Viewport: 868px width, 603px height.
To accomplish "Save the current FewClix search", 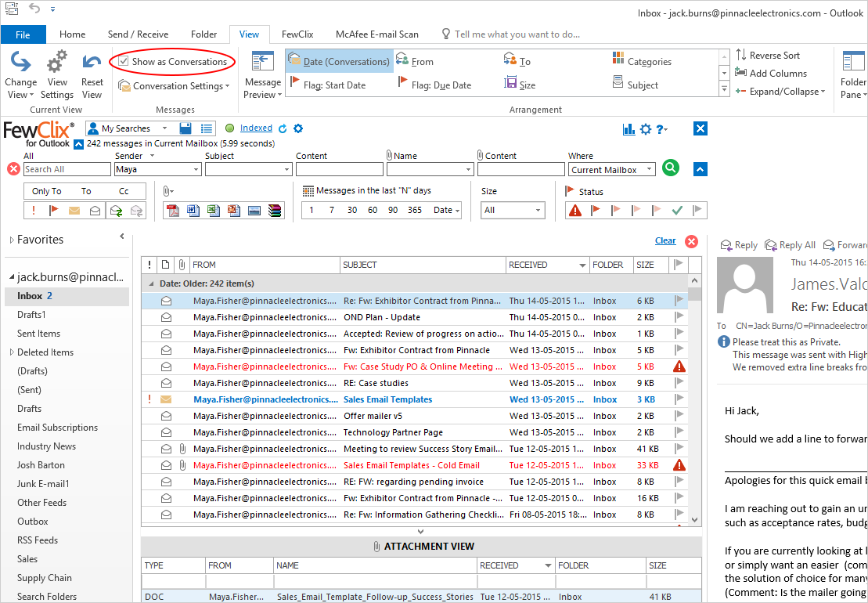I will (186, 128).
